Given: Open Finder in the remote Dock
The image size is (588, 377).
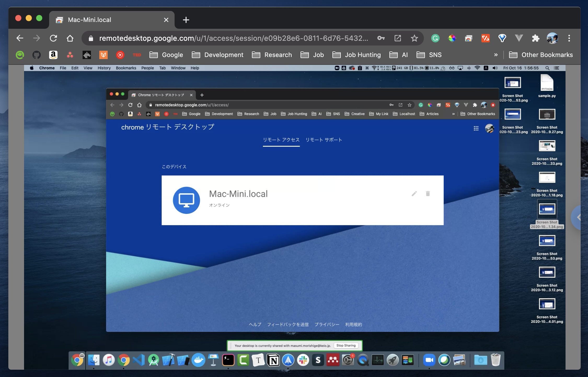Looking at the screenshot, I should click(x=94, y=360).
